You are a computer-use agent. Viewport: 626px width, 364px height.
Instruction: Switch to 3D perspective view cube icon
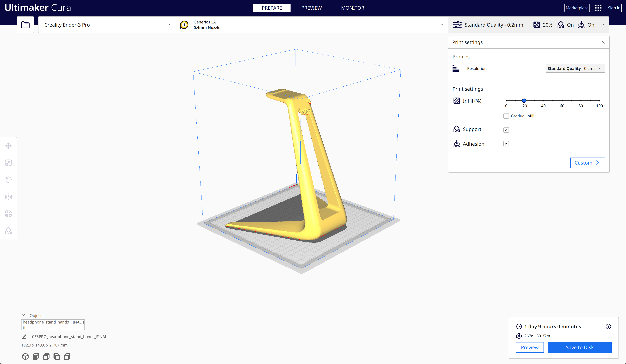[x=25, y=356]
